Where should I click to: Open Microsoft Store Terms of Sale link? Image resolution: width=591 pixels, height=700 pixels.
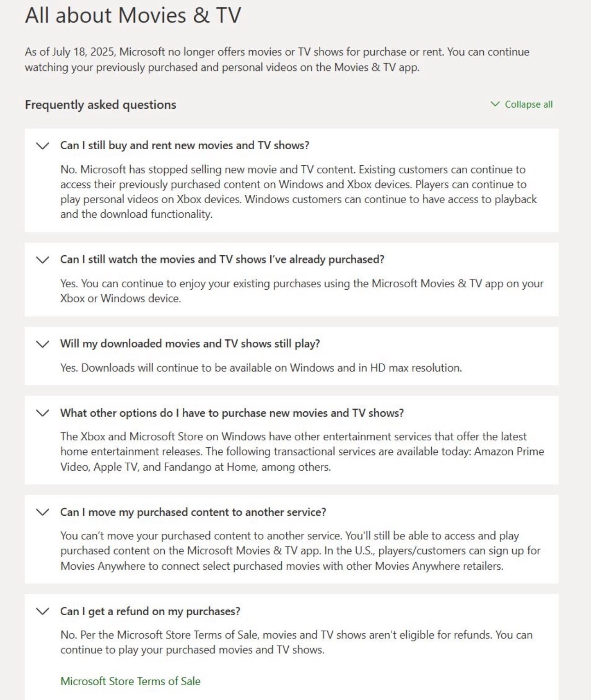(130, 681)
